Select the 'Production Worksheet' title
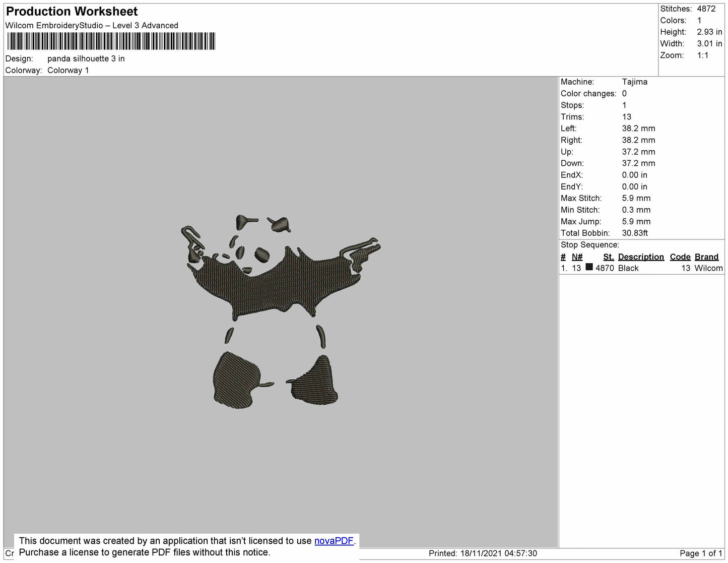 point(72,11)
